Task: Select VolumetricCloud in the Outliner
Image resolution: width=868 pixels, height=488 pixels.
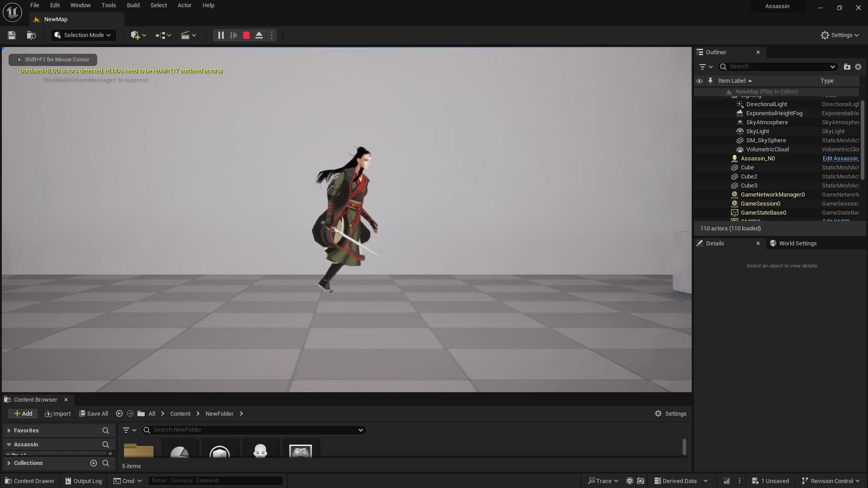Action: click(776, 150)
